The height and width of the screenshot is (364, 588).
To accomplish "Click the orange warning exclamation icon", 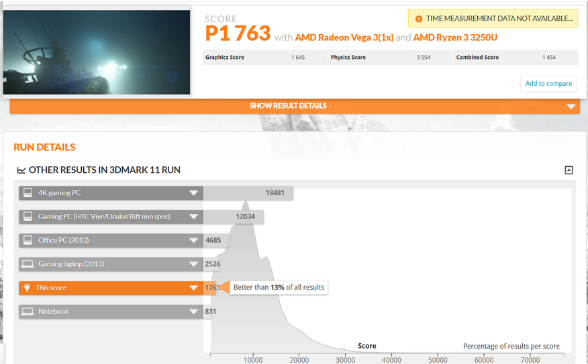I will click(x=418, y=19).
